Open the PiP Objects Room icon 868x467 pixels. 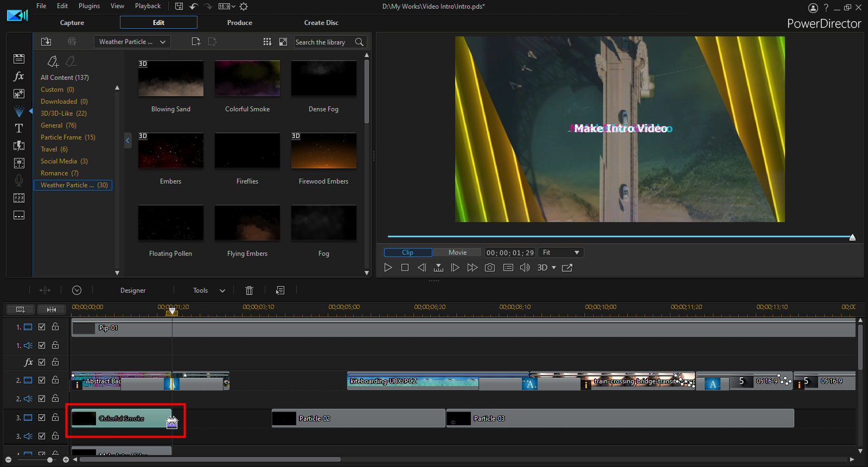[x=19, y=93]
